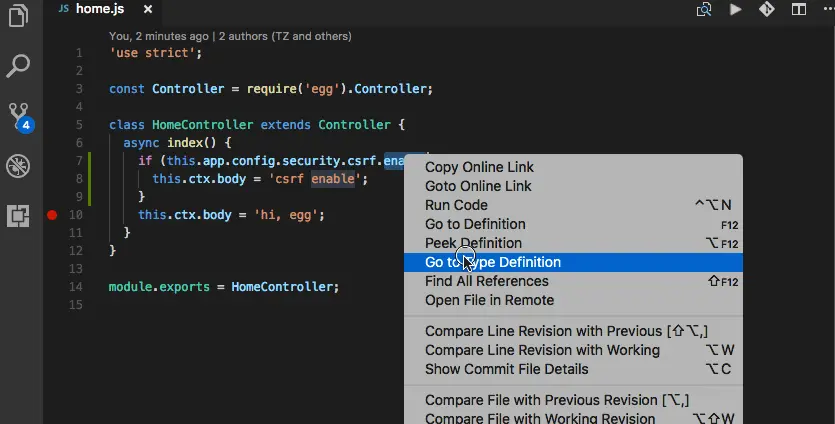Screen dimensions: 835x424
Task: Open the more actions ellipsis menu
Action: [828, 9]
